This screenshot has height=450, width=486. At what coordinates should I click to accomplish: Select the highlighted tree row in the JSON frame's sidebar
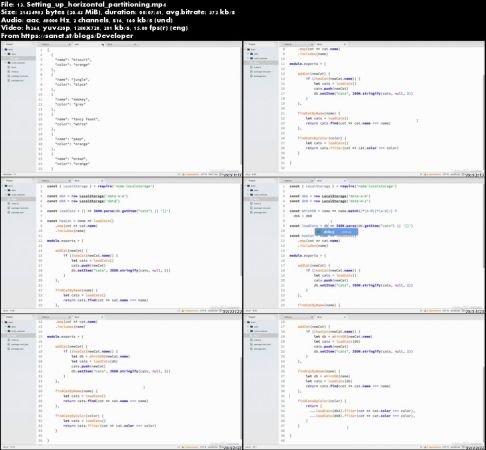pyautogui.click(x=18, y=58)
